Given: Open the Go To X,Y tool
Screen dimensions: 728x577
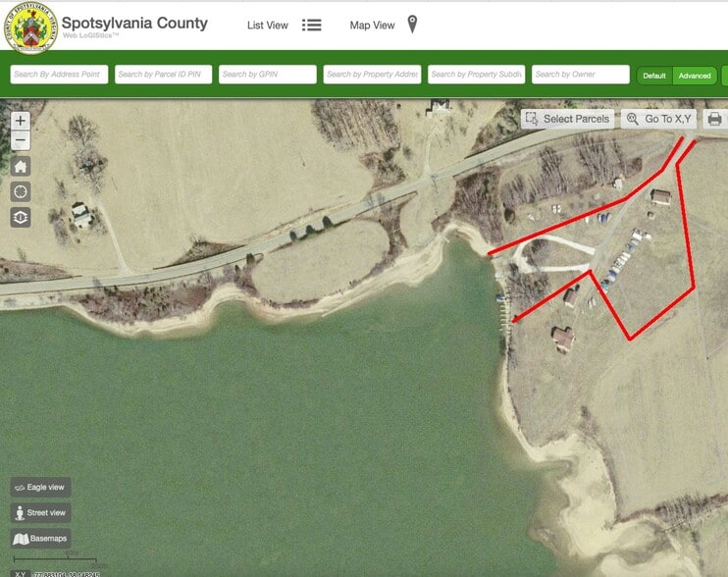Looking at the screenshot, I should coord(658,119).
